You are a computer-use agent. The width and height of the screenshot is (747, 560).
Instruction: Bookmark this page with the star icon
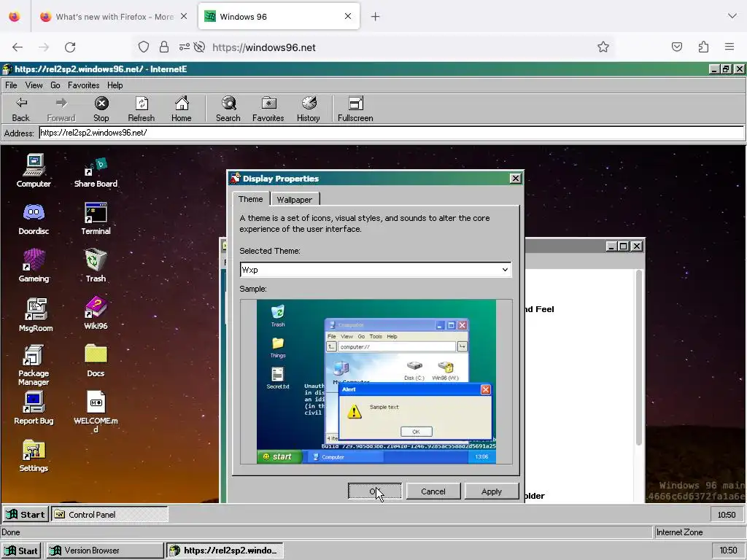tap(603, 47)
